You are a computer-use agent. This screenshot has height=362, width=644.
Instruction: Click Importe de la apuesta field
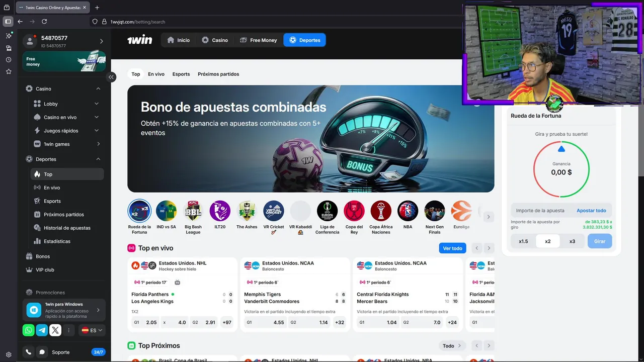(541, 211)
